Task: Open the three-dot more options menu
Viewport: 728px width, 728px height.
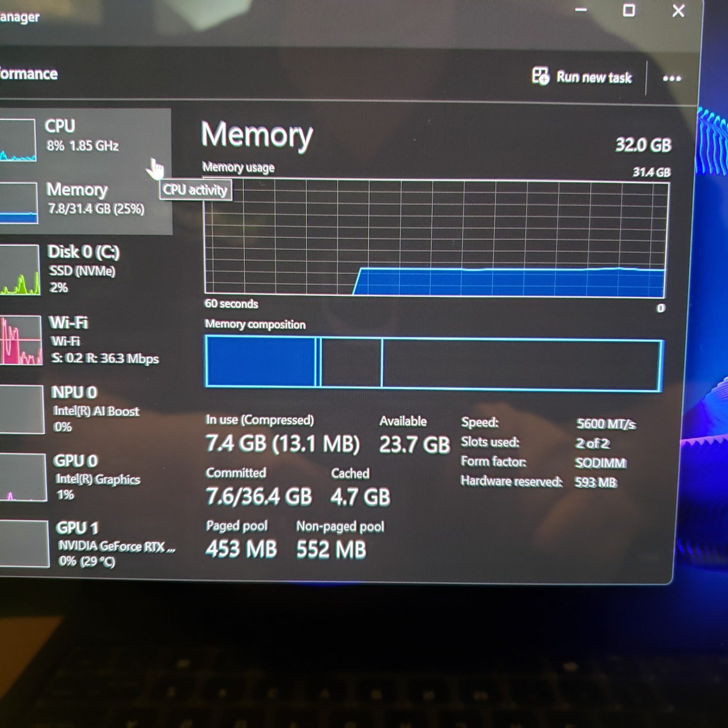Action: (672, 79)
